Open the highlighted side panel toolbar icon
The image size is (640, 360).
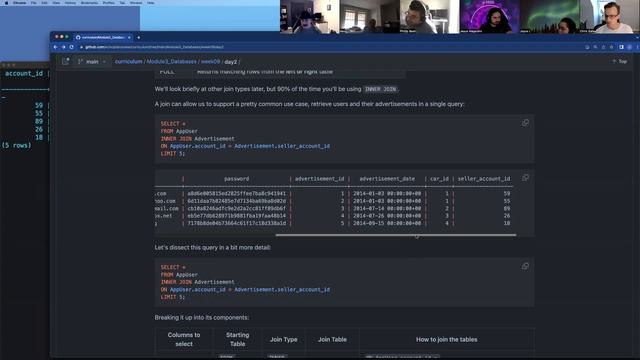(621, 47)
